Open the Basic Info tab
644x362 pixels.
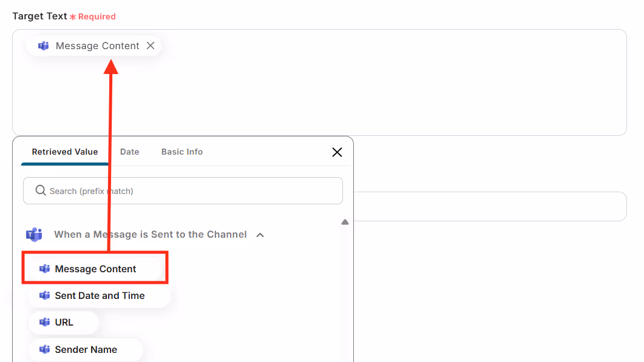coord(182,152)
